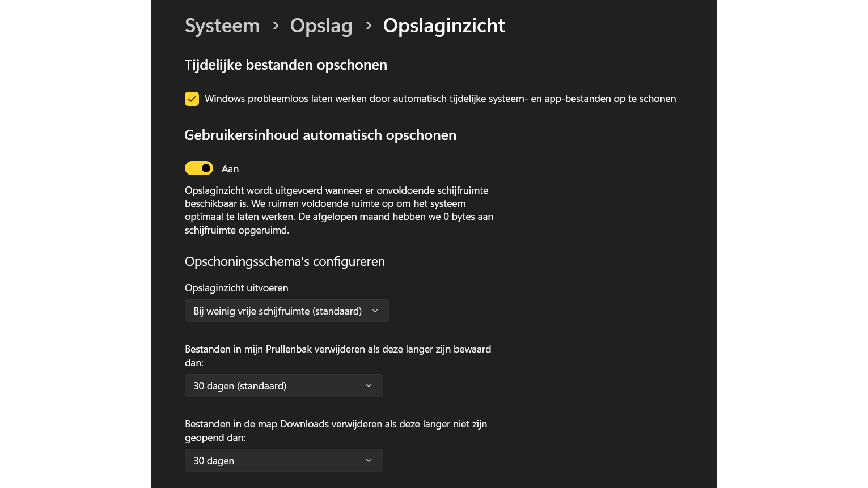Screen dimensions: 868x488
Task: Click the 'Opslaginzicht uitvoeren' field label
Action: click(236, 288)
